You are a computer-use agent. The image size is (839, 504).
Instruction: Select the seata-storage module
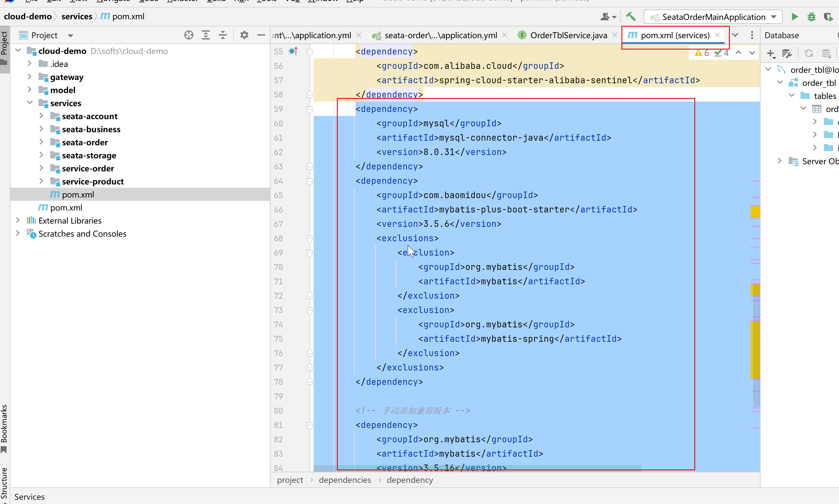pos(89,155)
